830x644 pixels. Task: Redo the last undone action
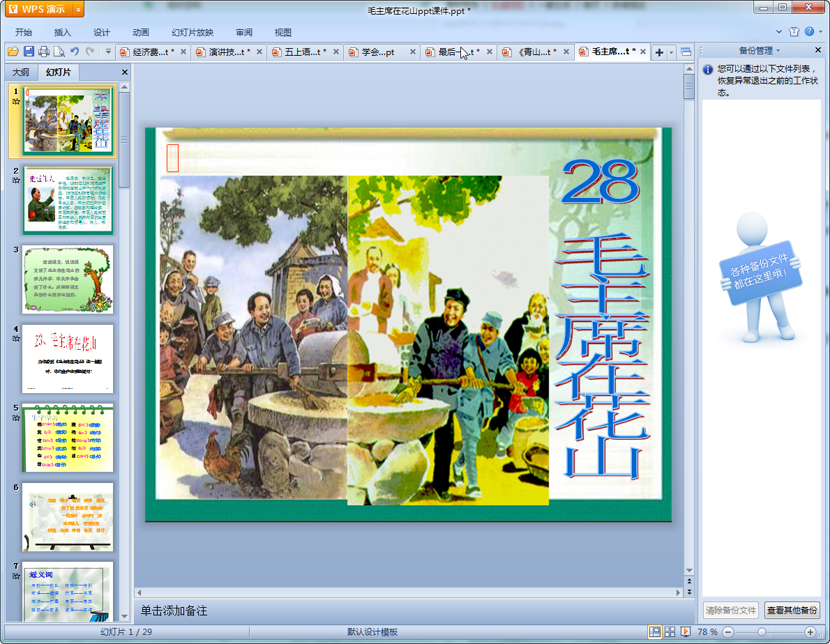pos(90,52)
